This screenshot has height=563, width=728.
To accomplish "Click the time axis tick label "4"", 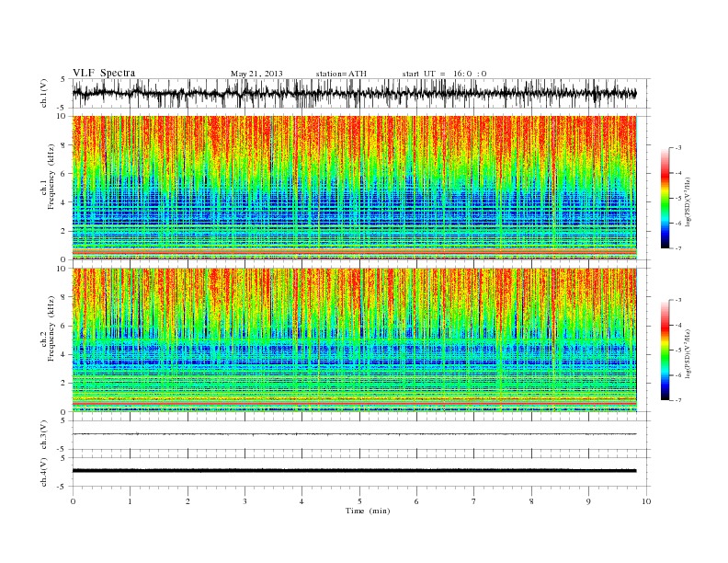I will [x=301, y=501].
